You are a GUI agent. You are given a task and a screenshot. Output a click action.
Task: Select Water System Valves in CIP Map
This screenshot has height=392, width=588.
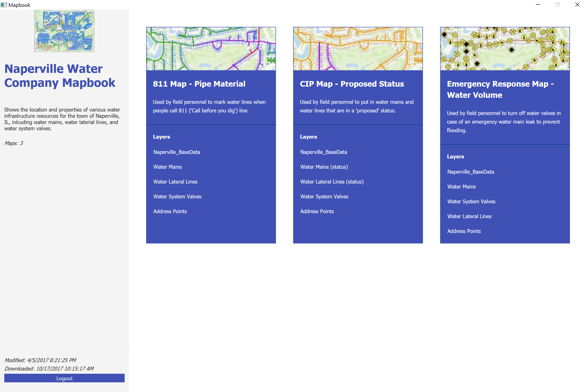point(324,196)
